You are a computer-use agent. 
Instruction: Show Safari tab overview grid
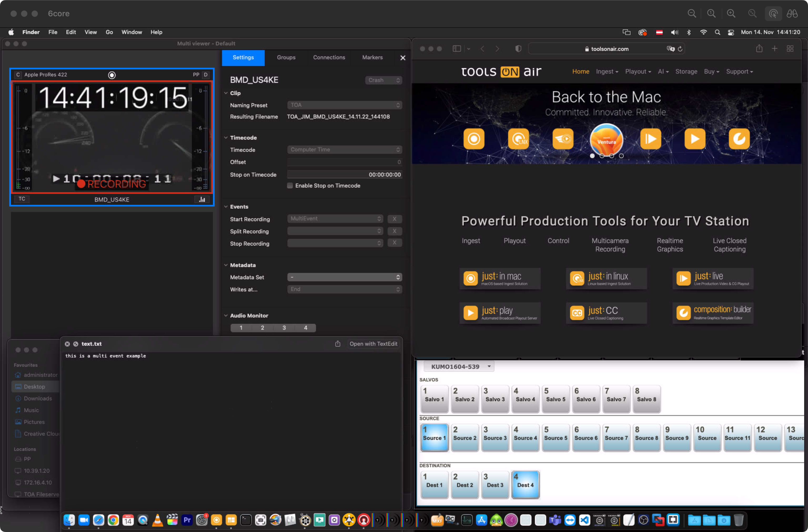790,49
